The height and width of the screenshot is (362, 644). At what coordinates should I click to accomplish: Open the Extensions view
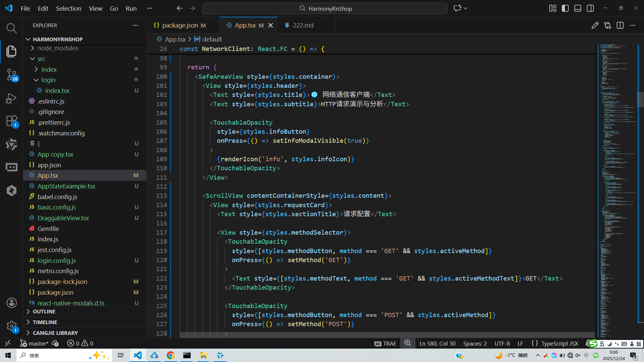tap(11, 121)
